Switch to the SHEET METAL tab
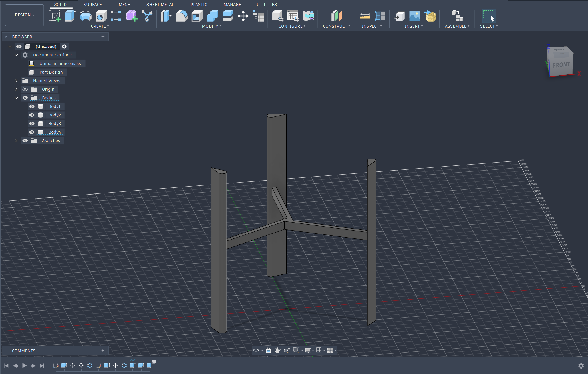 [x=160, y=5]
